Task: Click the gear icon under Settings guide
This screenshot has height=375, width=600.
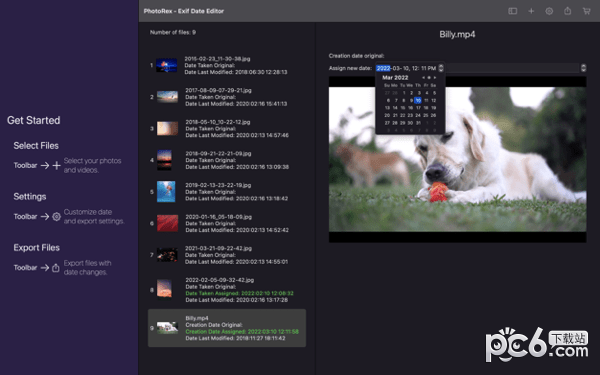Action: (x=56, y=217)
